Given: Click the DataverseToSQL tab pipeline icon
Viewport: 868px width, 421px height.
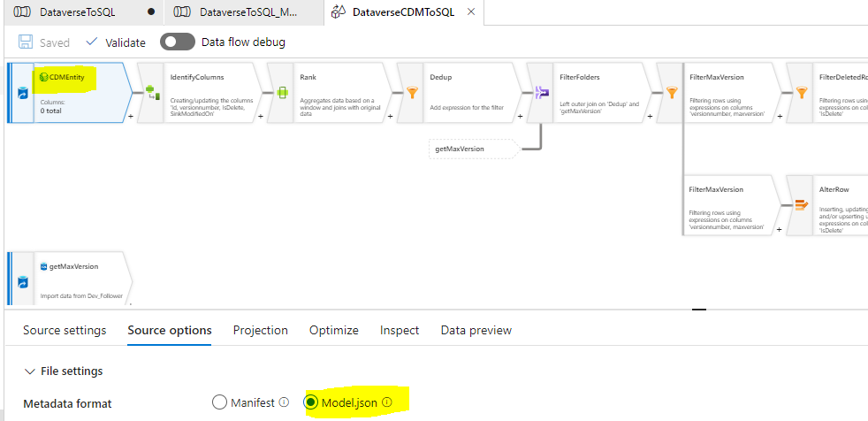Looking at the screenshot, I should (x=21, y=12).
